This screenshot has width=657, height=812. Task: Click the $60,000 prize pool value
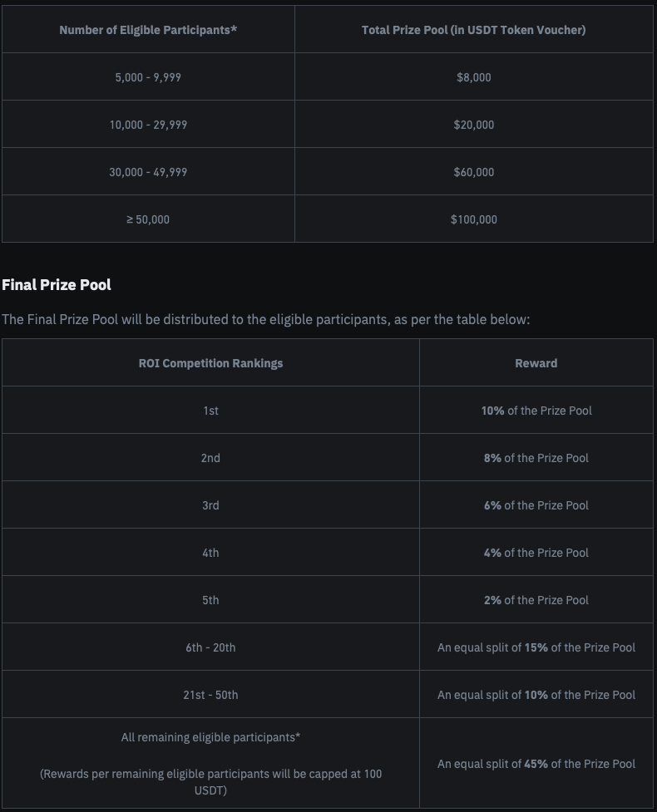(x=473, y=172)
